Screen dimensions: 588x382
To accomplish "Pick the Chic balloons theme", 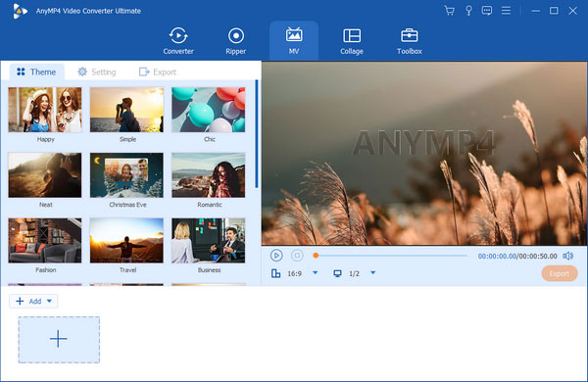I will (209, 110).
